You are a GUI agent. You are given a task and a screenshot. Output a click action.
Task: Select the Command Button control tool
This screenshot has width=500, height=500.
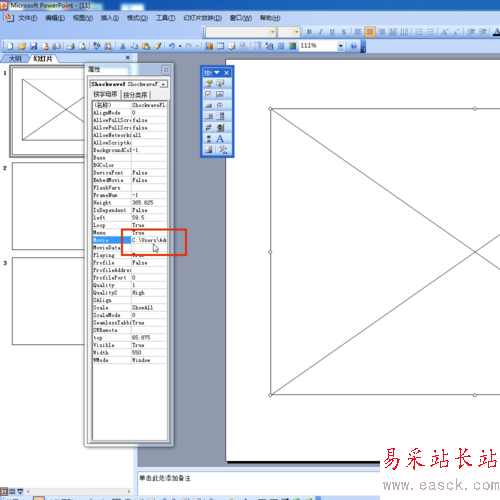pyautogui.click(x=209, y=105)
